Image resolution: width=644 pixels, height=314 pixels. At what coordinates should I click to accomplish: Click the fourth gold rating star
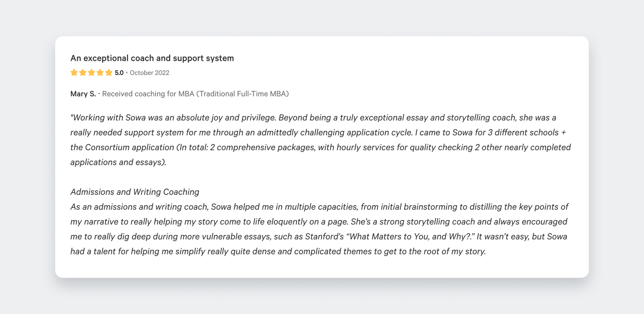(x=100, y=73)
